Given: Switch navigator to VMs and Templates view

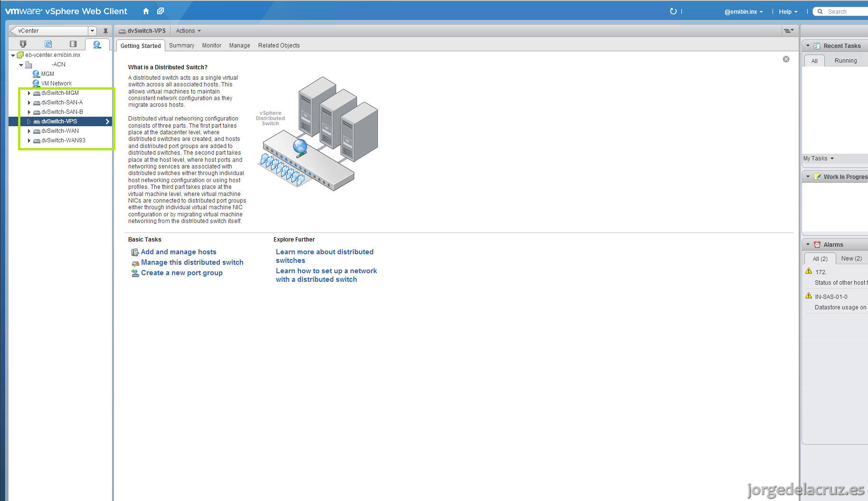Looking at the screenshot, I should click(48, 44).
